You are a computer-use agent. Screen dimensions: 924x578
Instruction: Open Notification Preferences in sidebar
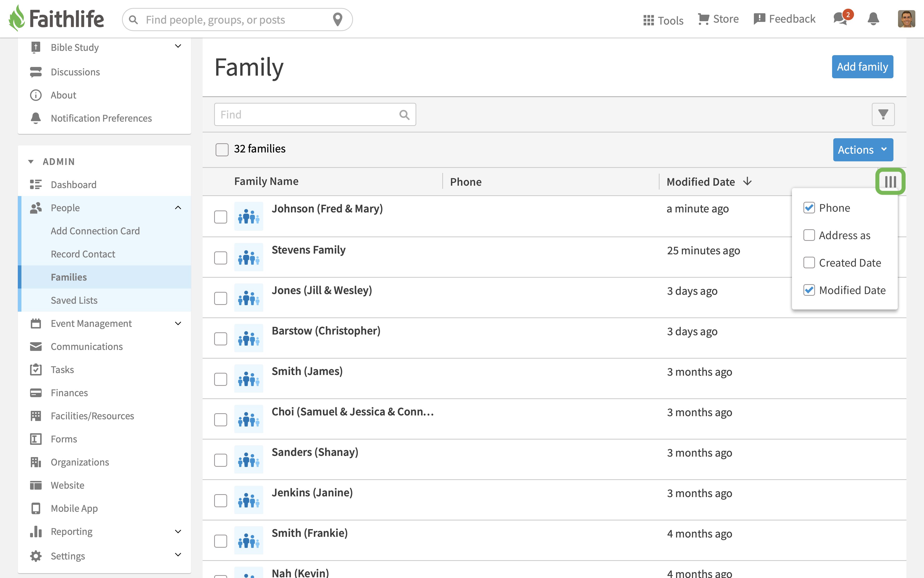click(101, 118)
